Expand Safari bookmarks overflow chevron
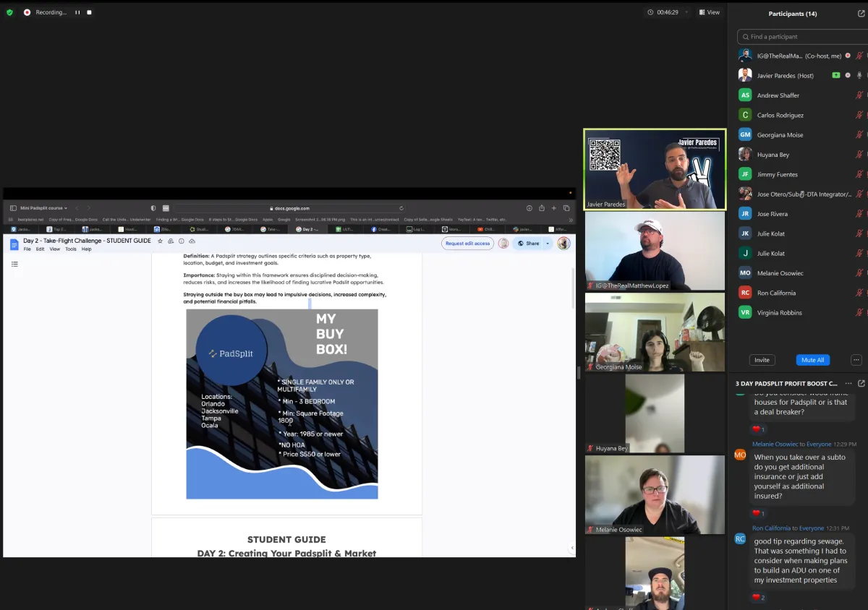Image resolution: width=868 pixels, height=610 pixels. pos(571,219)
